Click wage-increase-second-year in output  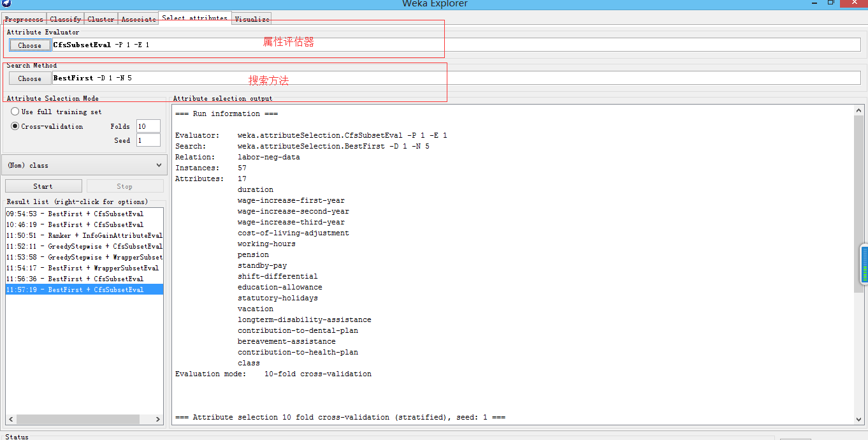click(293, 211)
